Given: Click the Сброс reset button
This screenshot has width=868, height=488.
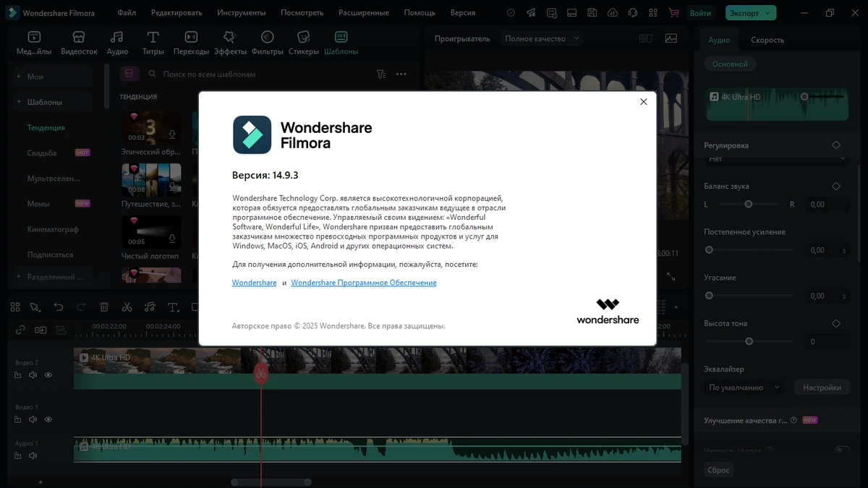Looking at the screenshot, I should (x=718, y=470).
